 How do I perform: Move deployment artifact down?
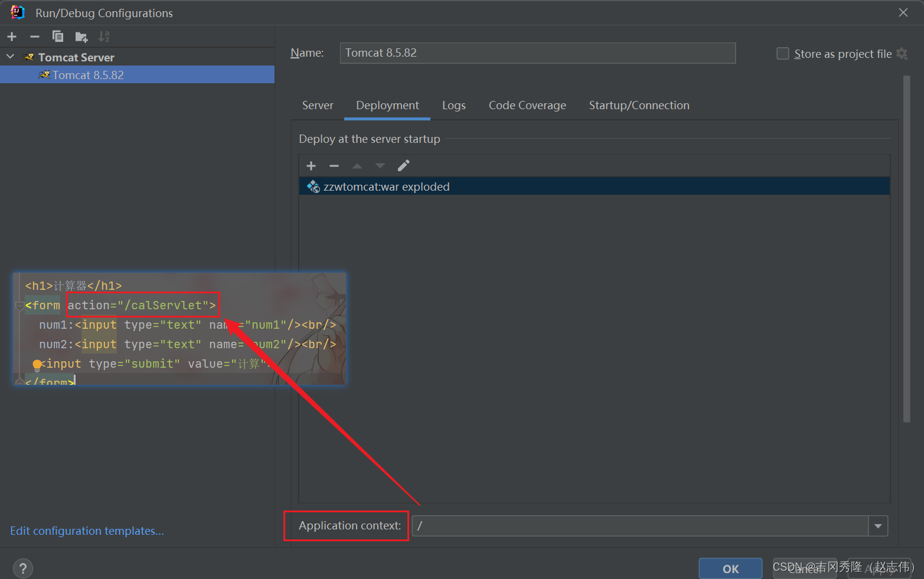pos(380,166)
